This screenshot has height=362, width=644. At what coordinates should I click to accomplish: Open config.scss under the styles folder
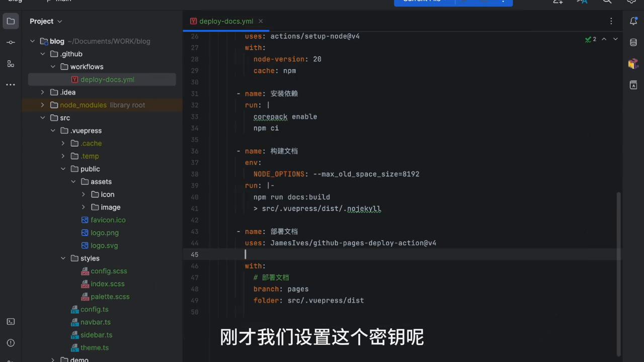click(x=109, y=271)
